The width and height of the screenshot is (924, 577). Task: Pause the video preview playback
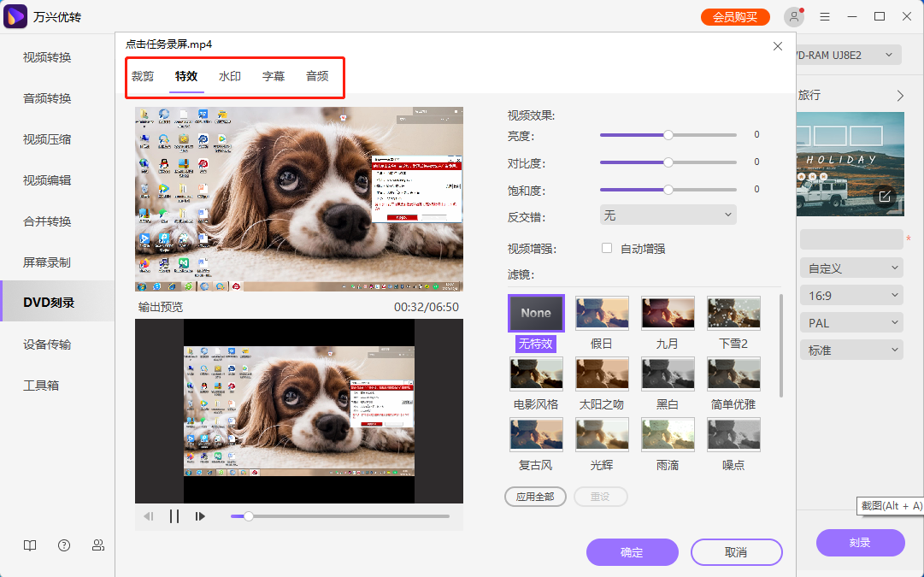pos(174,516)
